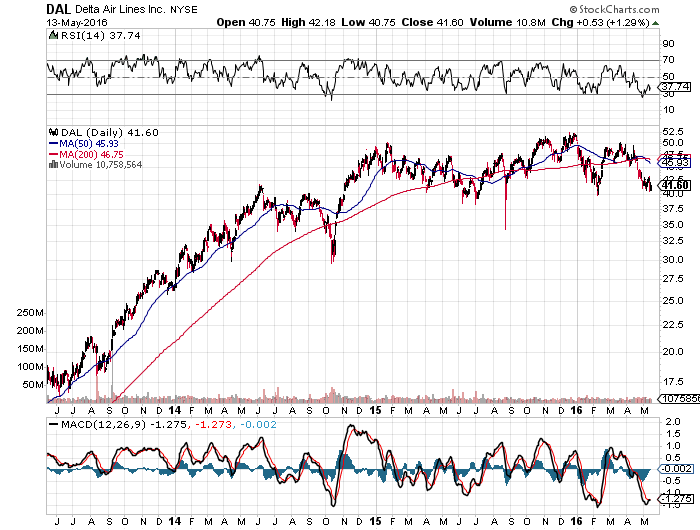
Task: Click the 52.5 price axis label
Action: pyautogui.click(x=673, y=131)
